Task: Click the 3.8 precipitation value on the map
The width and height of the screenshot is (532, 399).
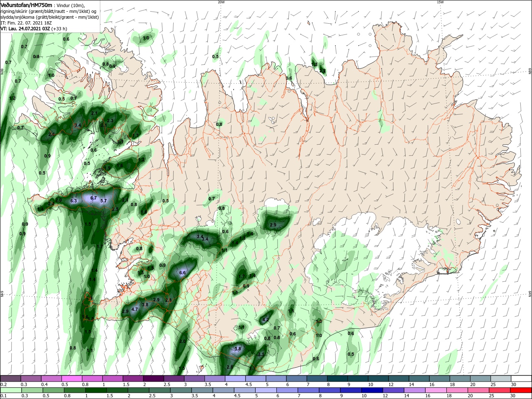Action: (x=145, y=305)
